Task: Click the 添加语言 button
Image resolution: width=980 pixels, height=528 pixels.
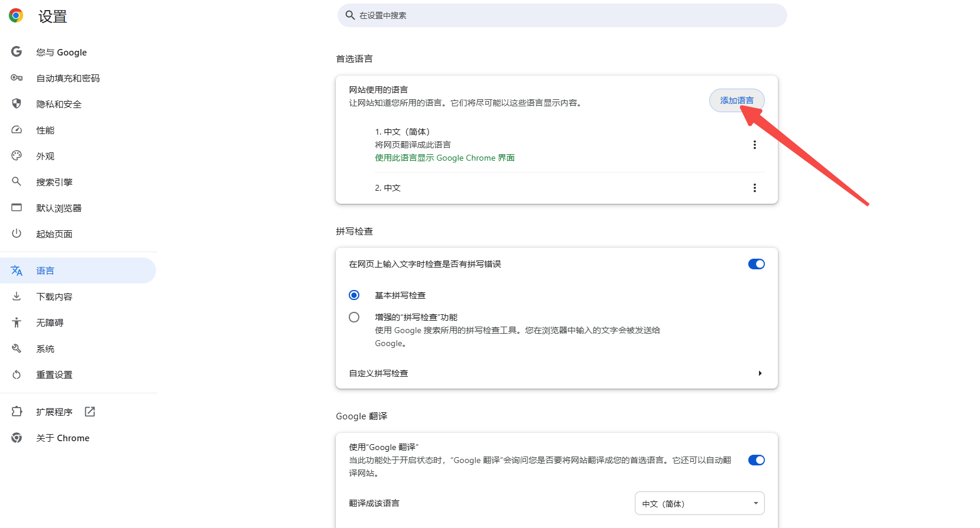Action: click(x=737, y=100)
